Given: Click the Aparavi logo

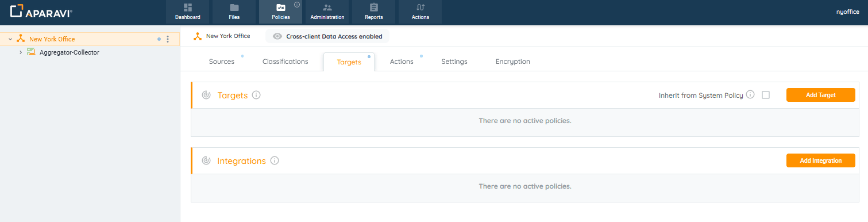Looking at the screenshot, I should tap(41, 12).
